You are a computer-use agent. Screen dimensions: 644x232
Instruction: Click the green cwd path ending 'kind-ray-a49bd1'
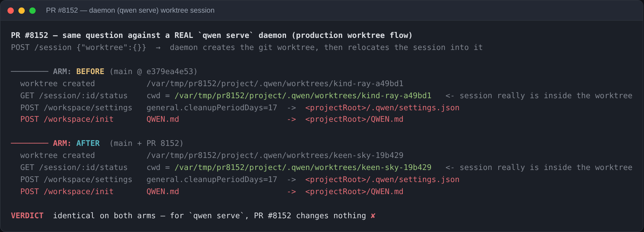pyautogui.click(x=303, y=96)
